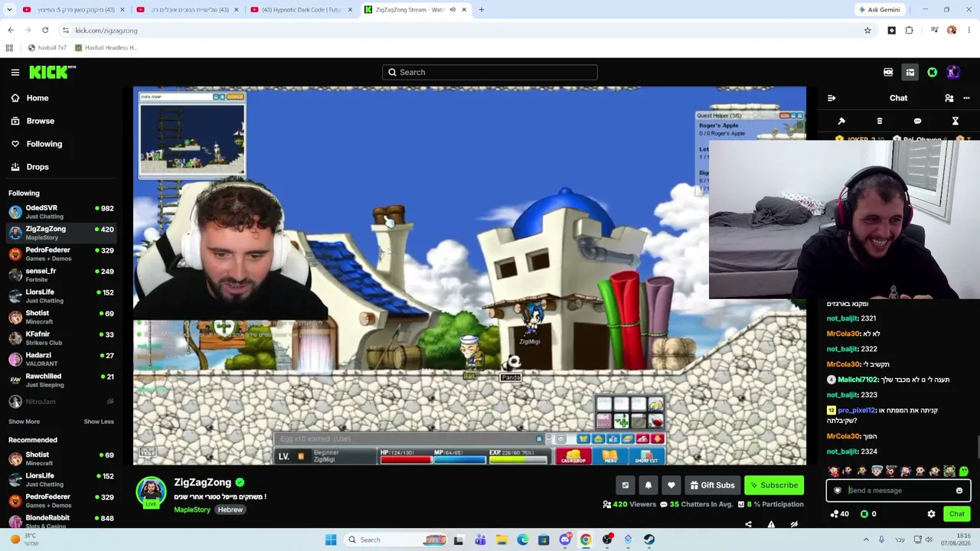
Task: Click the Ask Gemini button
Action: (x=880, y=10)
